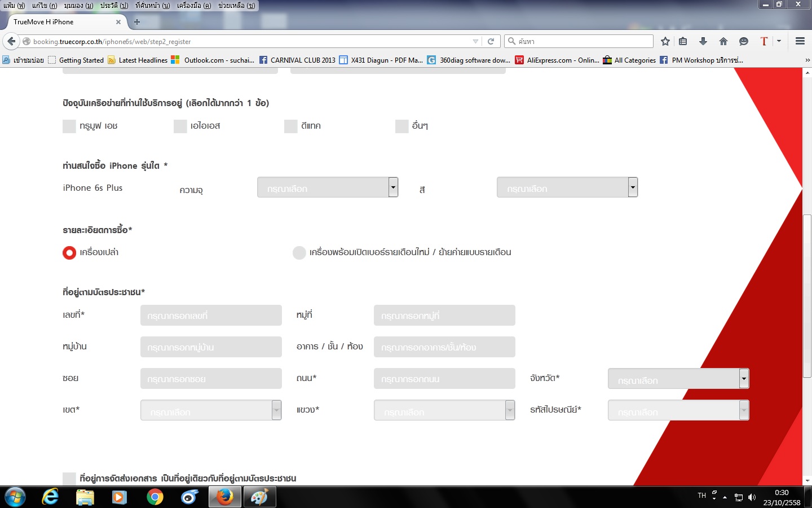Focus the ถนน road input field
The width and height of the screenshot is (812, 508).
point(444,379)
